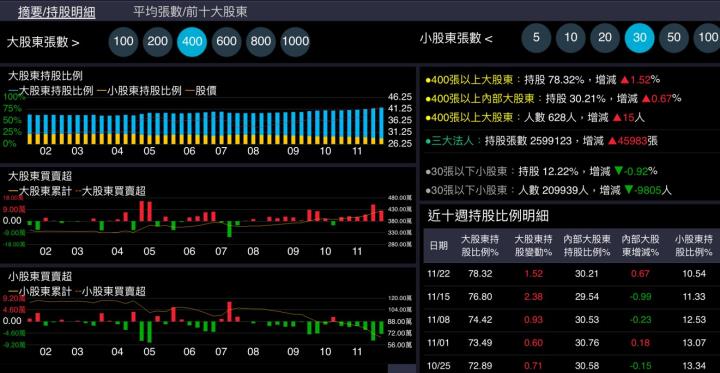This screenshot has width=720, height=373.
Task: Select the 20 small shareholder threshold
Action: tap(605, 38)
